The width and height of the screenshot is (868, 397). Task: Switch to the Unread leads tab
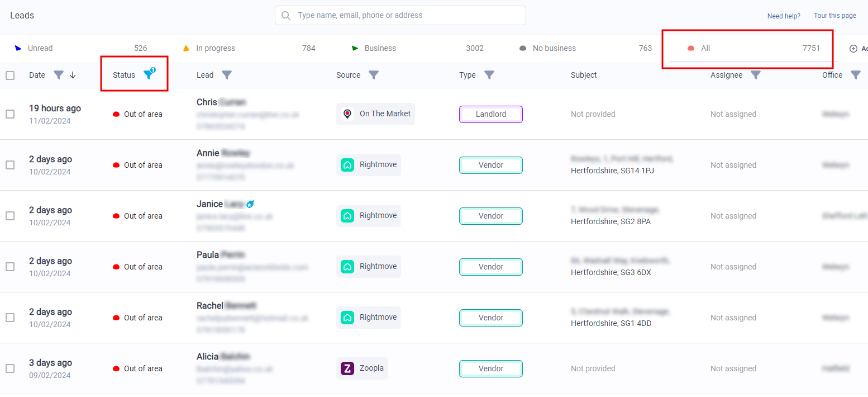tap(40, 48)
